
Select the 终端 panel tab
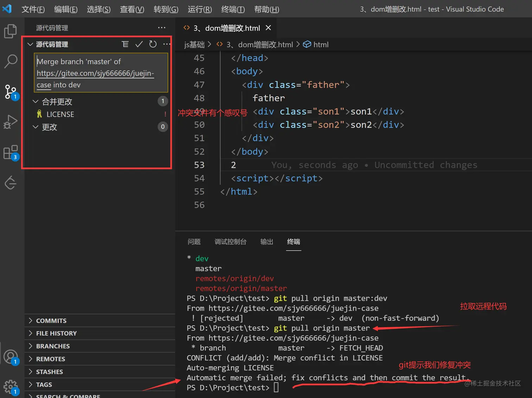[x=293, y=242]
